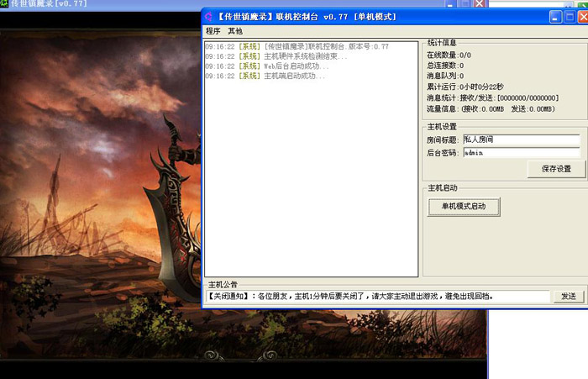Click the 主机公告 announcement text box
The width and height of the screenshot is (588, 379).
pyautogui.click(x=377, y=297)
